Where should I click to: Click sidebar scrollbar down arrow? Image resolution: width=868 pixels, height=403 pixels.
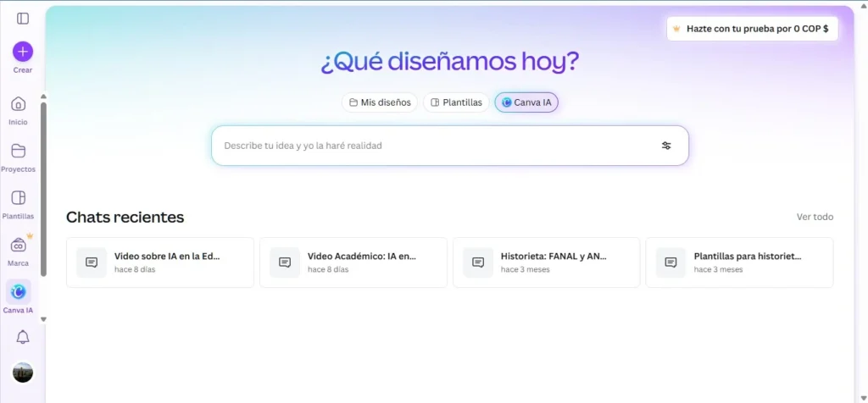44,319
